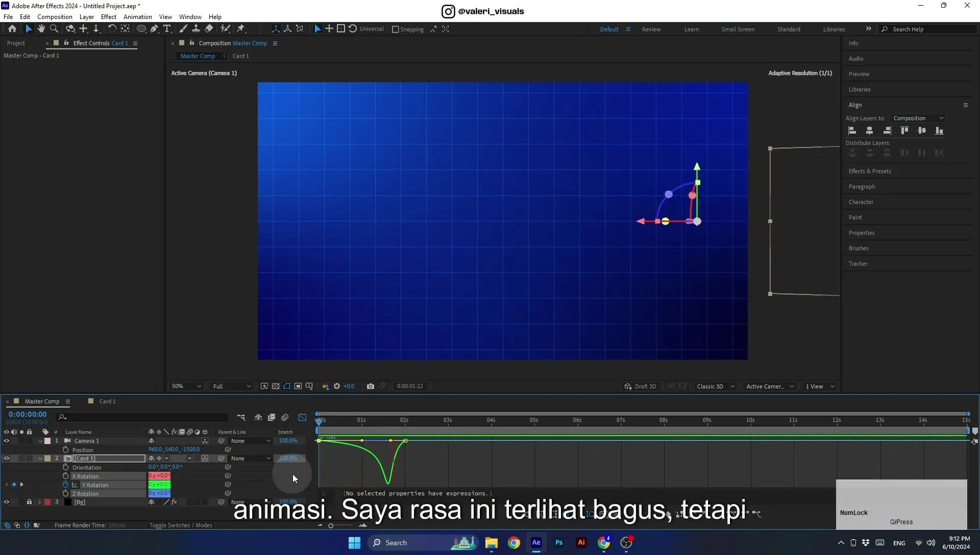Switch to the Review workspace
Screen dimensions: 980x555
pos(651,30)
